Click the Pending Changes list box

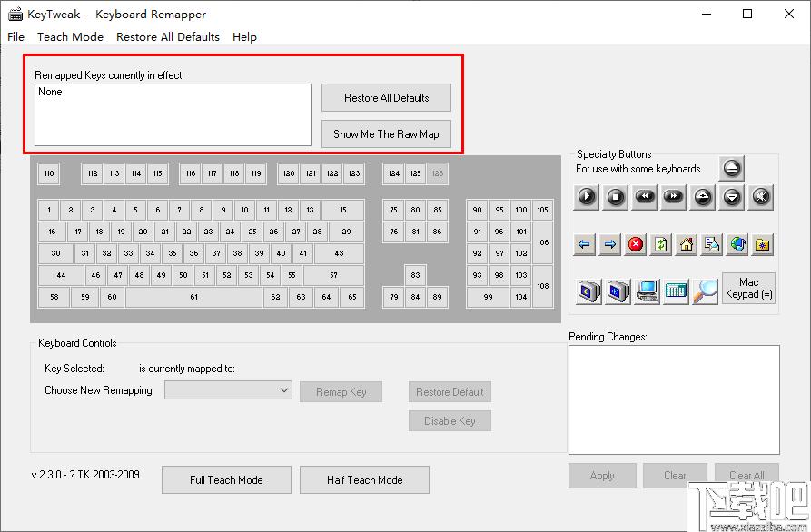tap(674, 399)
